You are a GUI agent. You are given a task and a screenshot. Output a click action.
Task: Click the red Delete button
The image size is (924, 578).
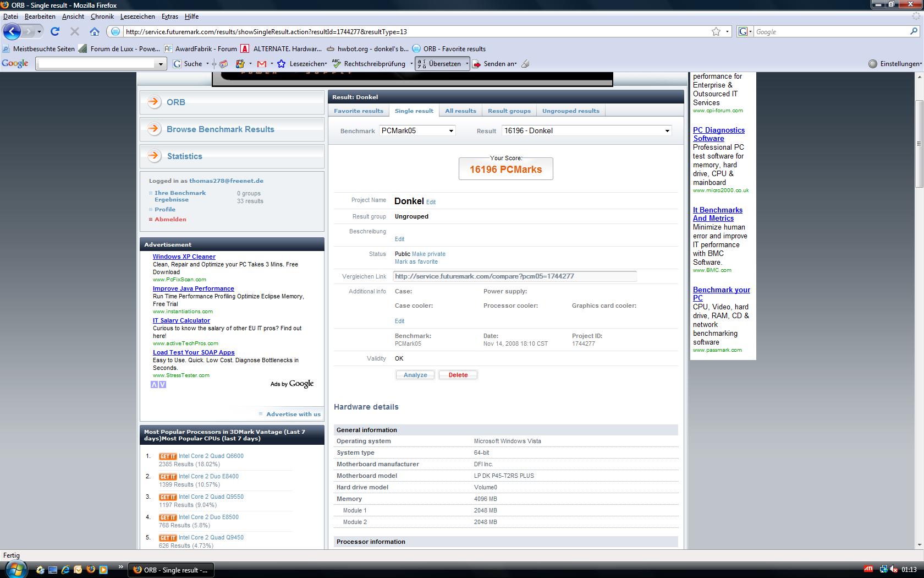click(458, 375)
